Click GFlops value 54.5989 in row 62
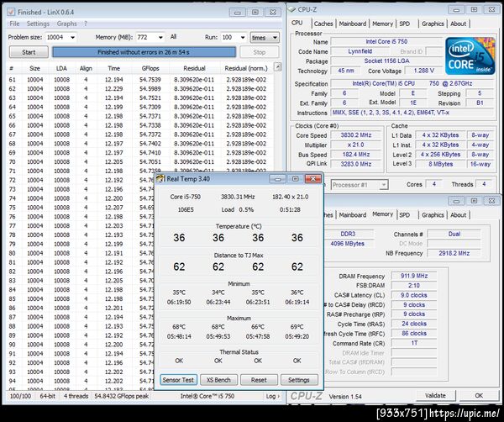This screenshot has width=504, height=422. tap(150, 89)
